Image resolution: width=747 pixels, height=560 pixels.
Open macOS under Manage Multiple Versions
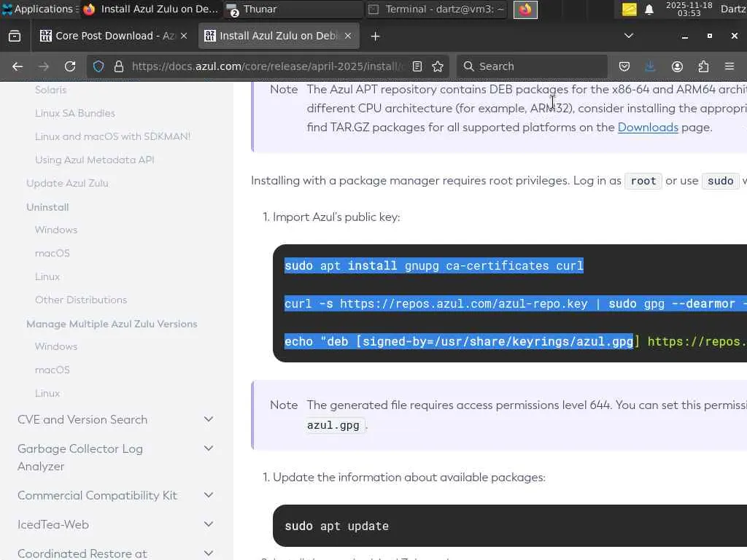[52, 370]
